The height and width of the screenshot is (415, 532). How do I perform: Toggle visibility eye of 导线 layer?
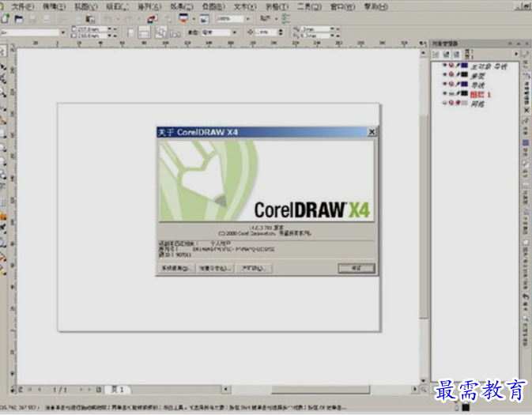pyautogui.click(x=444, y=84)
